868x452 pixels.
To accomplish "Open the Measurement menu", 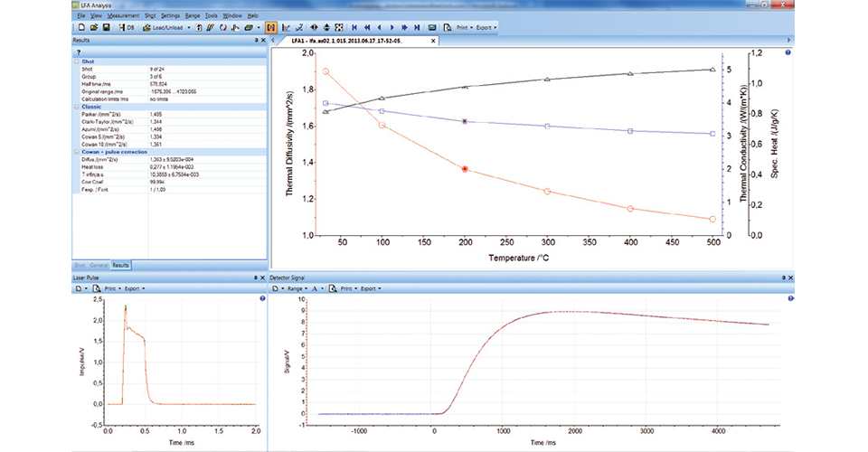I will pyautogui.click(x=122, y=16).
